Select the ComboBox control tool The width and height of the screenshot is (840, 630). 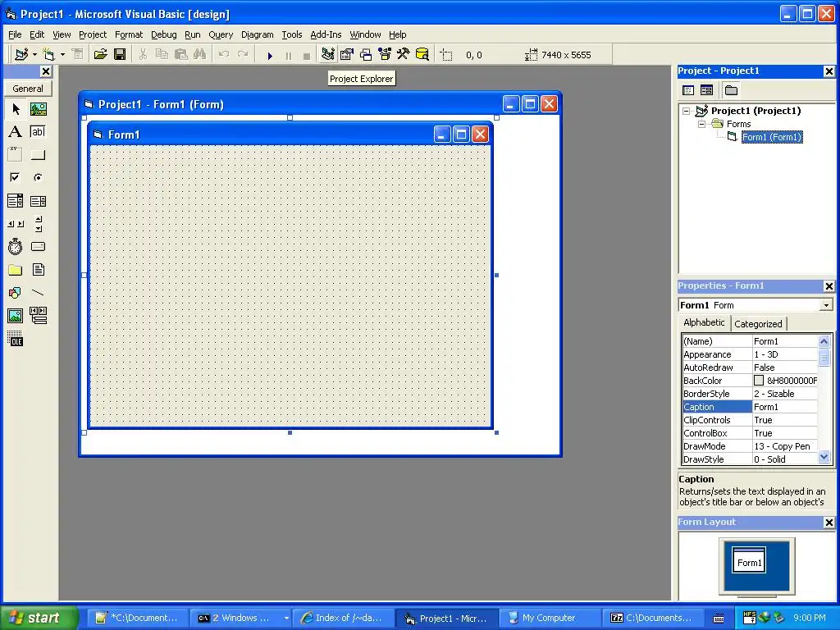[16, 201]
